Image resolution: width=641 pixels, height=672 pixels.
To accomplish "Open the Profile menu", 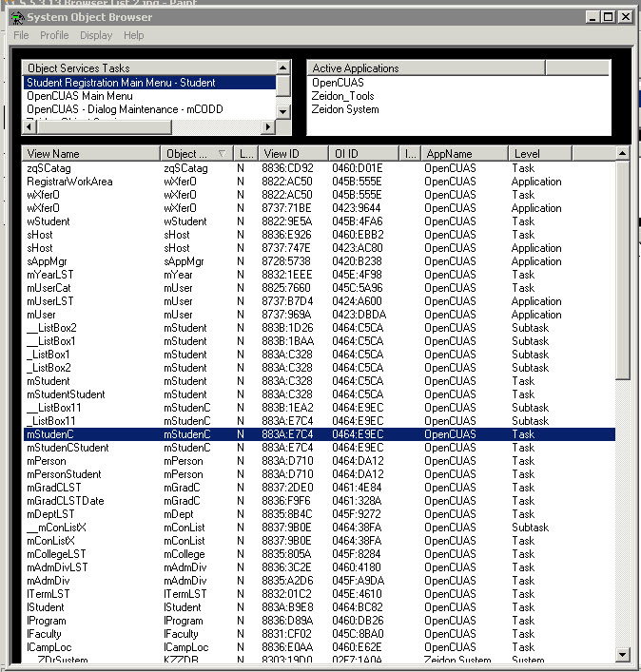I will click(54, 35).
